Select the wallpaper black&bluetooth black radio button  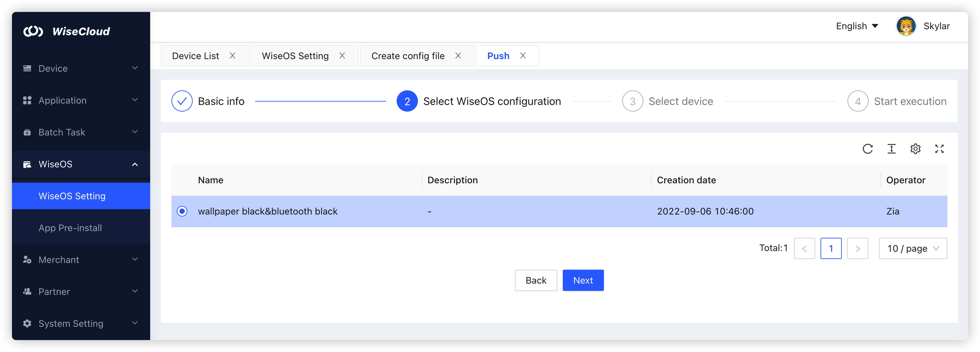coord(182,211)
